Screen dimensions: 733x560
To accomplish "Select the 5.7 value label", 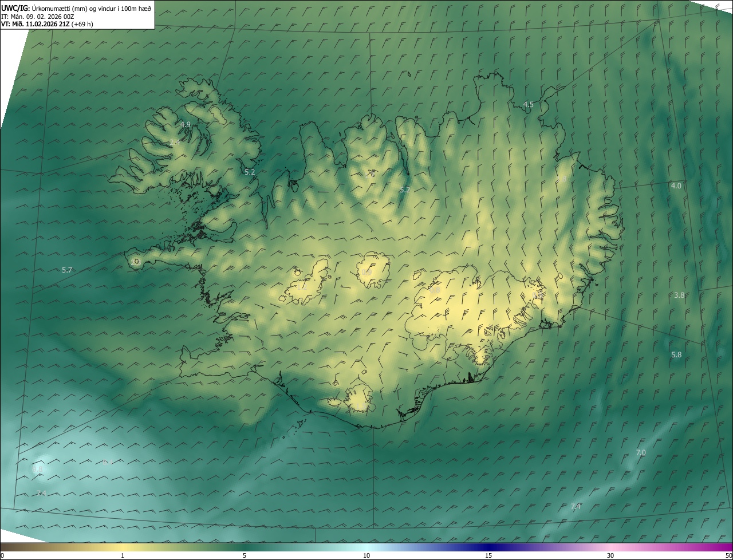I will click(67, 270).
